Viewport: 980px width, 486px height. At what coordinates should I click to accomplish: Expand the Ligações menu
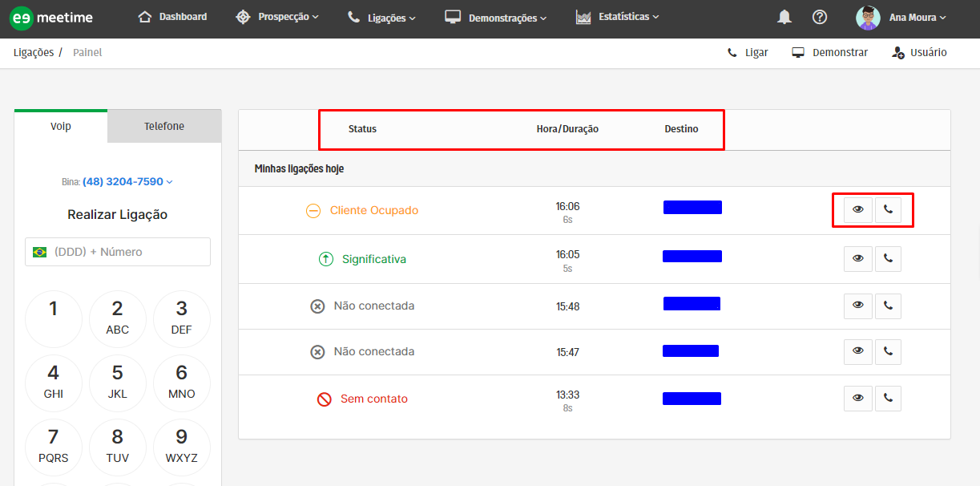tap(381, 17)
